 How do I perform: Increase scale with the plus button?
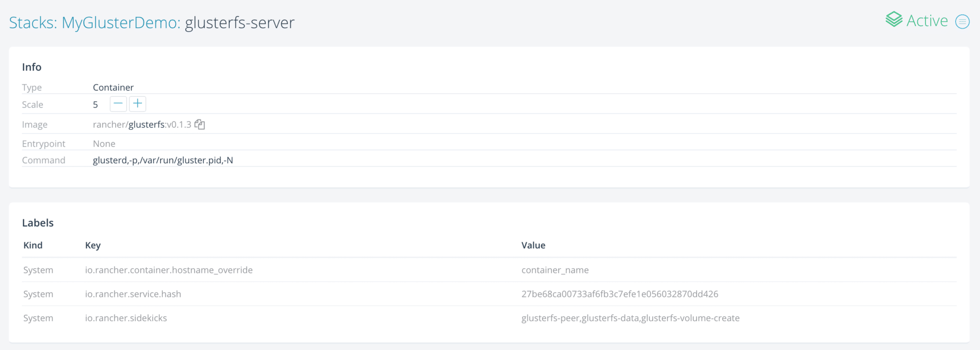click(138, 104)
